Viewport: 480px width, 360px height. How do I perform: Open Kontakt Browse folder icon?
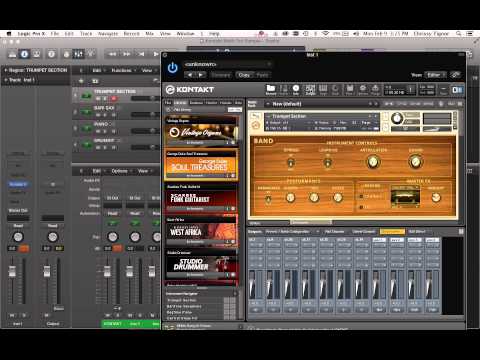[x=270, y=89]
